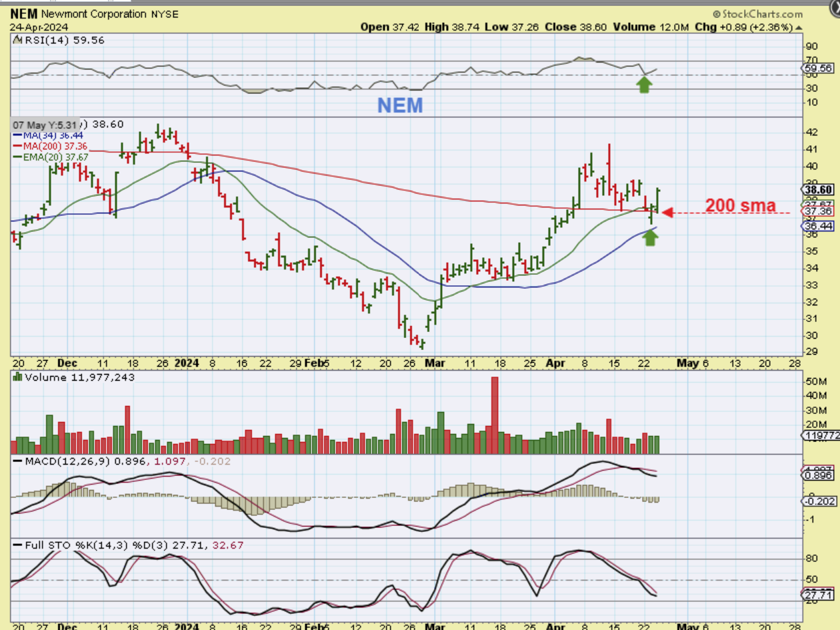This screenshot has width=840, height=630.
Task: Click the 2024 label on price panel date axis
Action: [187, 363]
